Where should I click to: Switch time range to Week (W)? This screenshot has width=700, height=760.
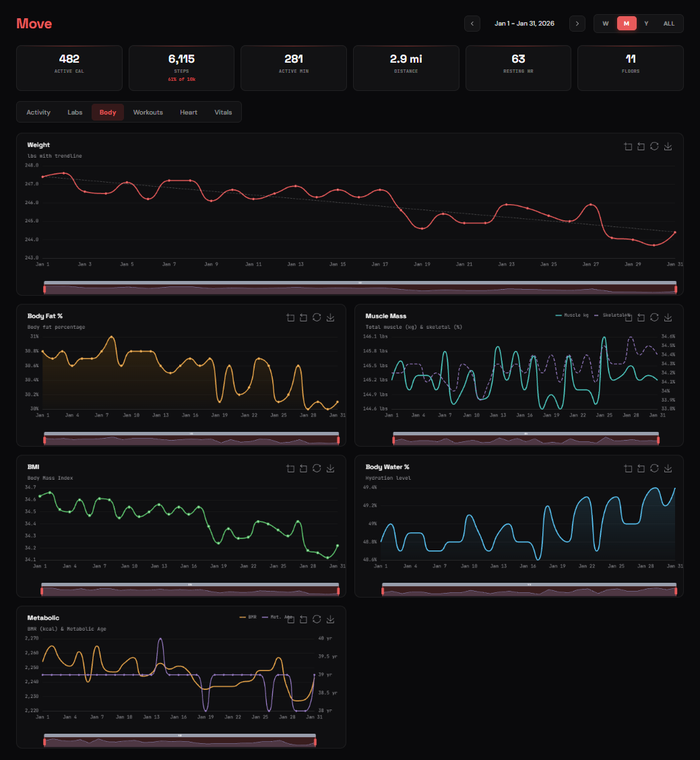pyautogui.click(x=605, y=24)
